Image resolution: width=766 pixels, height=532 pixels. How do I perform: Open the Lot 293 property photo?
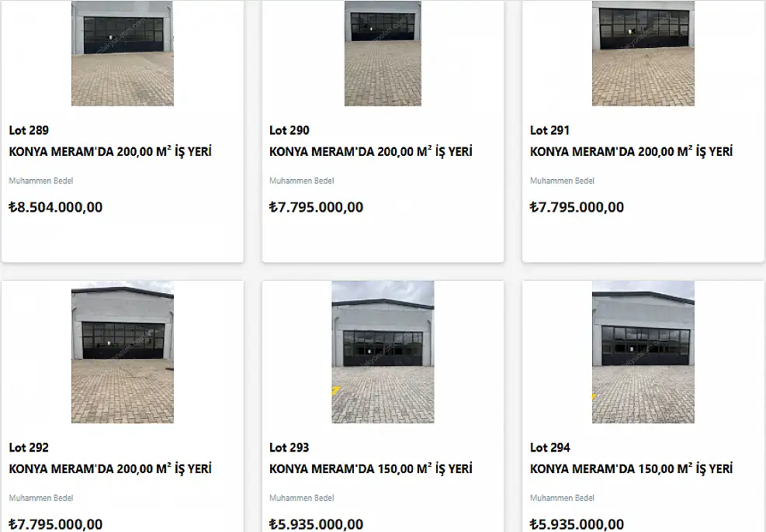[383, 352]
